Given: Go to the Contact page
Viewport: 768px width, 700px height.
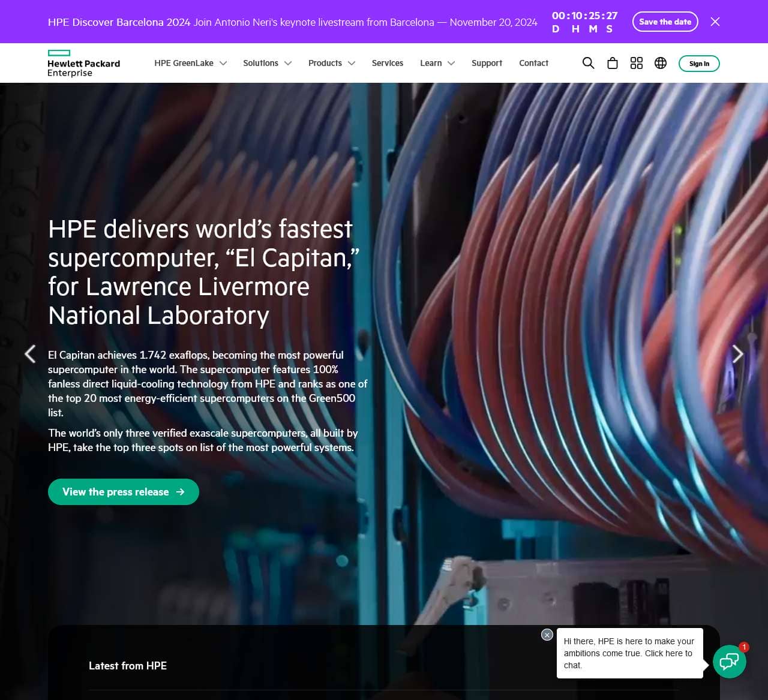Looking at the screenshot, I should pyautogui.click(x=533, y=63).
